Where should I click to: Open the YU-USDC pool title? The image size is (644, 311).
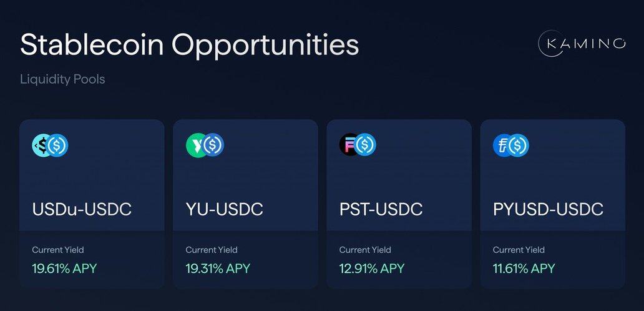point(224,209)
